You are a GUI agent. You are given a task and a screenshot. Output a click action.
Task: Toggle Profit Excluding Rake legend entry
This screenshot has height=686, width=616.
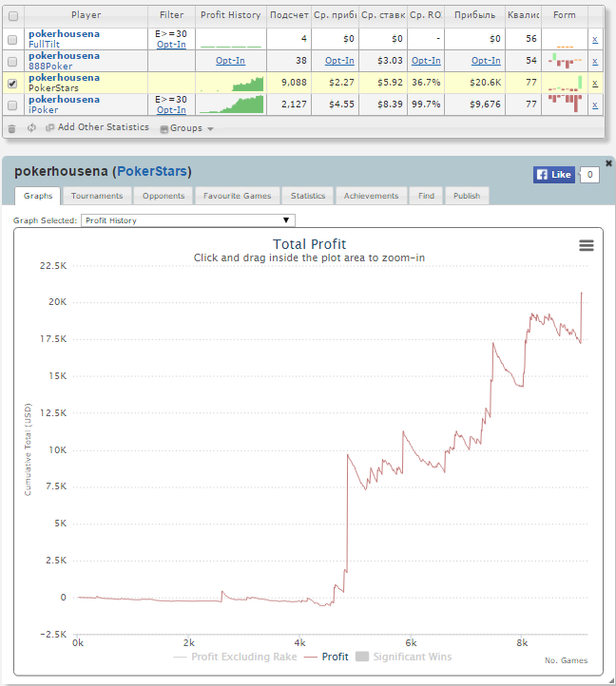click(x=235, y=657)
